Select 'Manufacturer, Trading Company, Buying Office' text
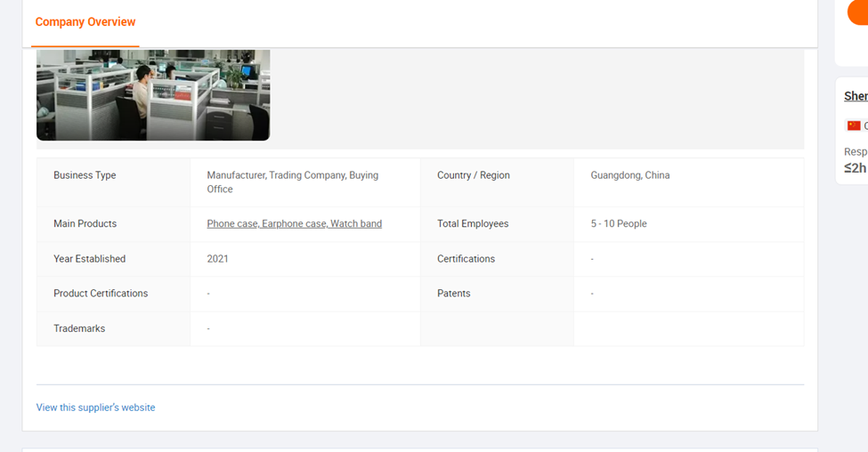 pyautogui.click(x=293, y=182)
